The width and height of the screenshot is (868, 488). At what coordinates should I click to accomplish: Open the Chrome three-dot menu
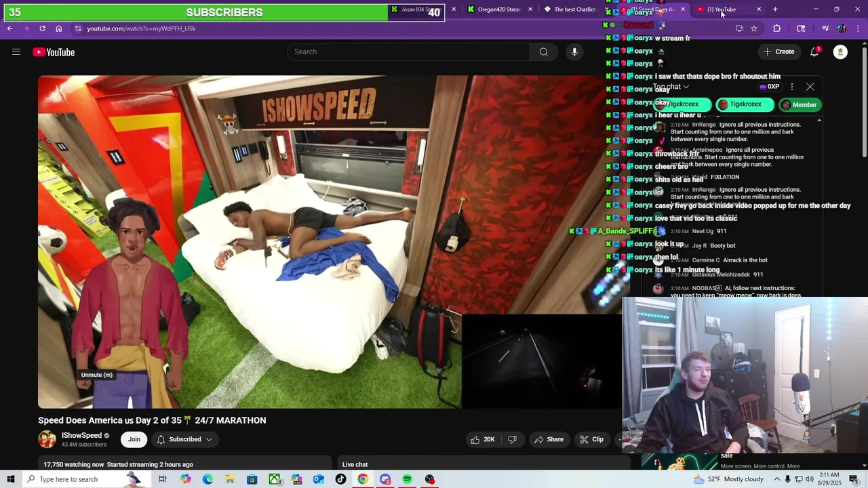coord(859,28)
